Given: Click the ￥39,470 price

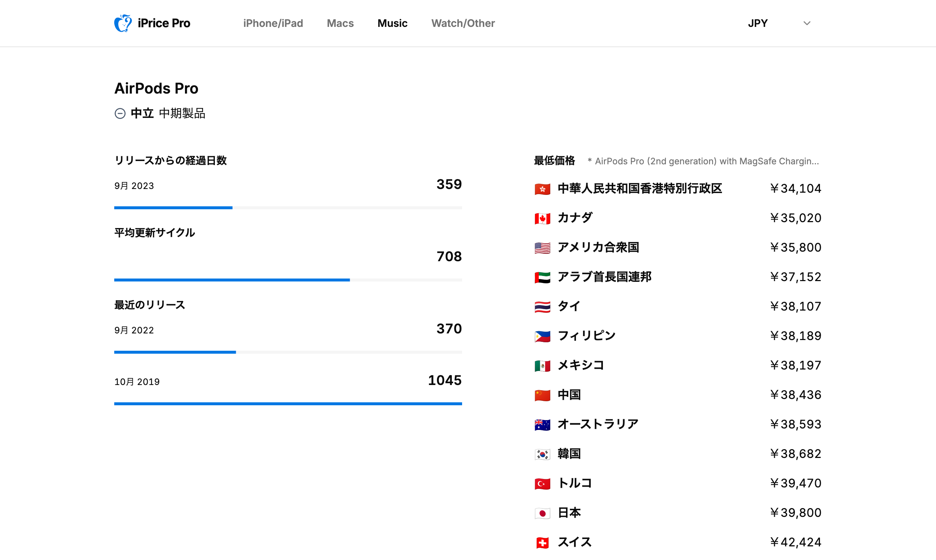Looking at the screenshot, I should [795, 483].
